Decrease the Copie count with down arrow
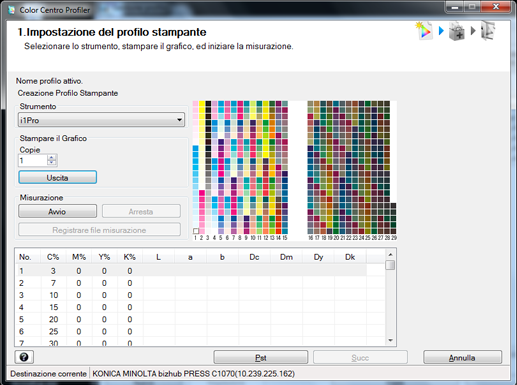Viewport: 517px width, 385px height. pos(52,163)
